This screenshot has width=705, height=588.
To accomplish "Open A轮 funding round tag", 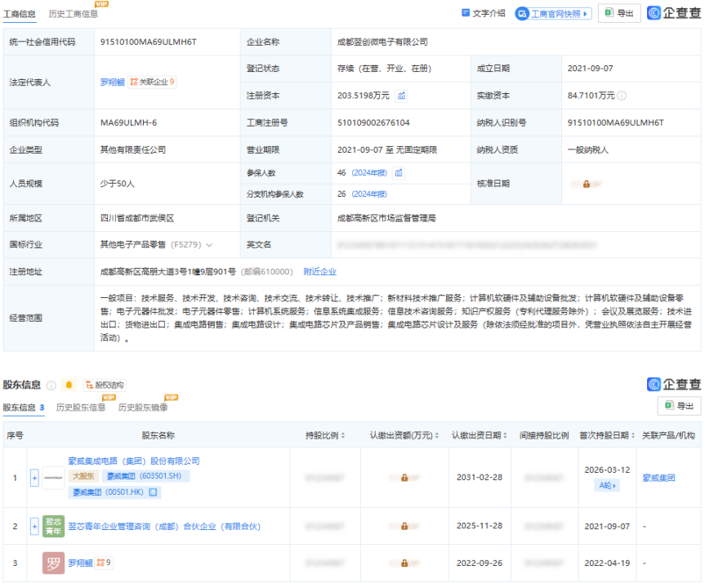I will (607, 485).
